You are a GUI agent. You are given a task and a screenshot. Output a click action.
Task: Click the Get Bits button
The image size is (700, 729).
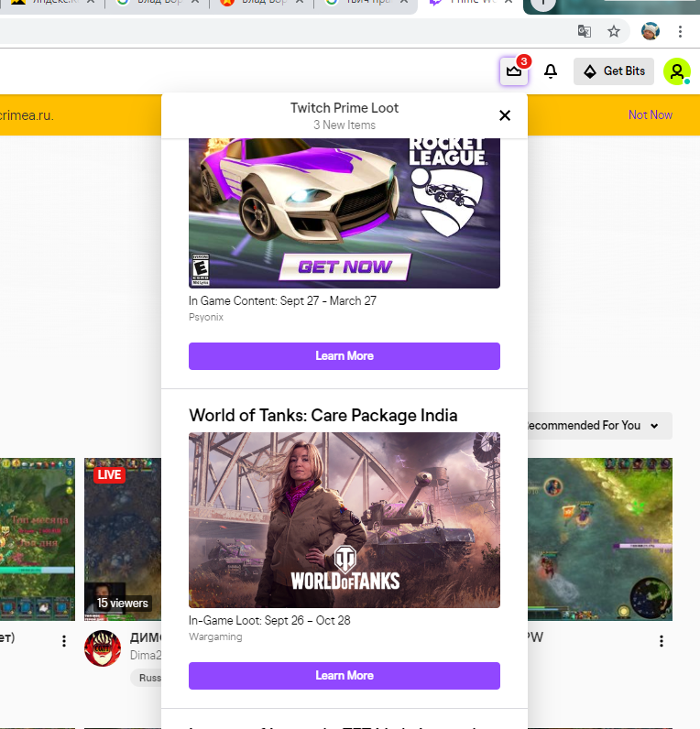point(614,71)
